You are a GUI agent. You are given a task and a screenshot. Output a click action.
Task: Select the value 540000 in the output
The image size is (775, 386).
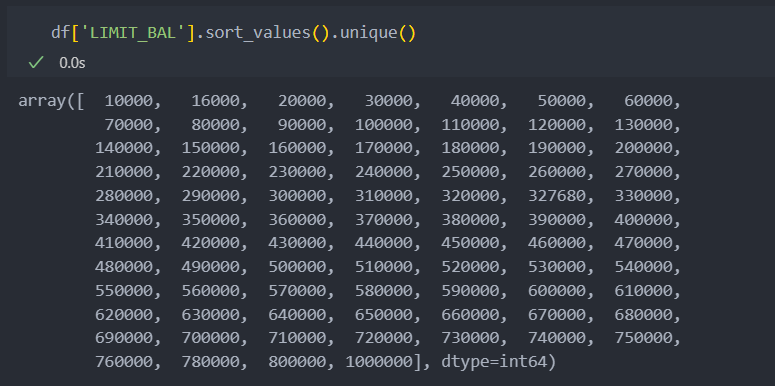[644, 267]
